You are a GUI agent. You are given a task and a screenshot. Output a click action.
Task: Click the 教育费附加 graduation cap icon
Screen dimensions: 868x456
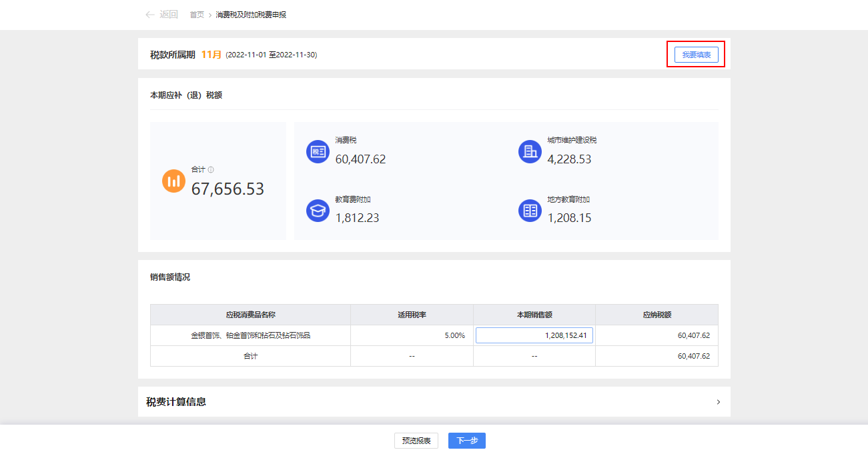(318, 210)
